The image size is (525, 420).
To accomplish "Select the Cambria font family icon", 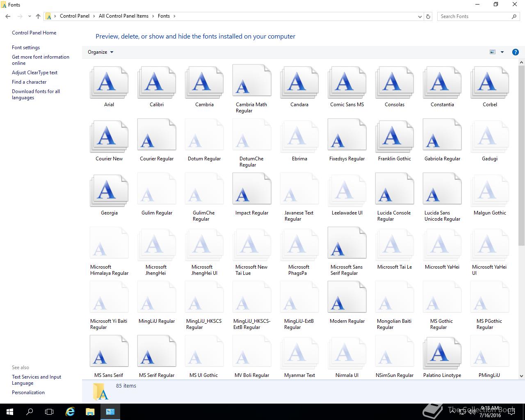I will coord(204,83).
